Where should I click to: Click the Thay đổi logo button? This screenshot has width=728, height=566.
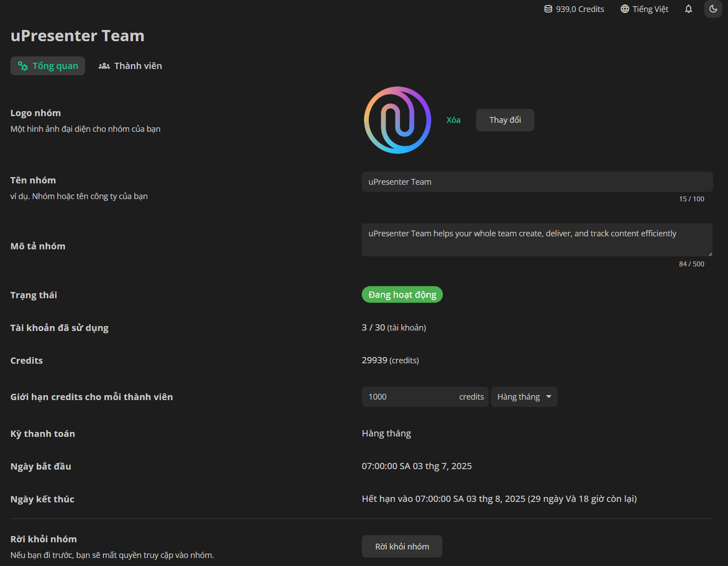pos(505,120)
